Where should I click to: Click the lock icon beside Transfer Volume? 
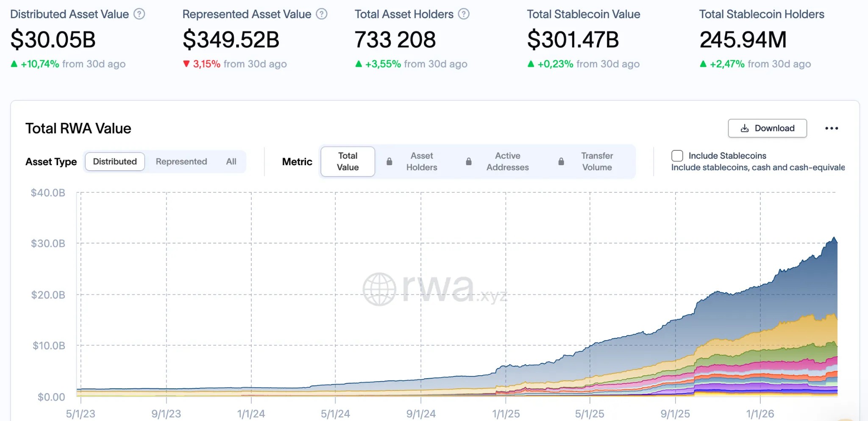point(561,161)
